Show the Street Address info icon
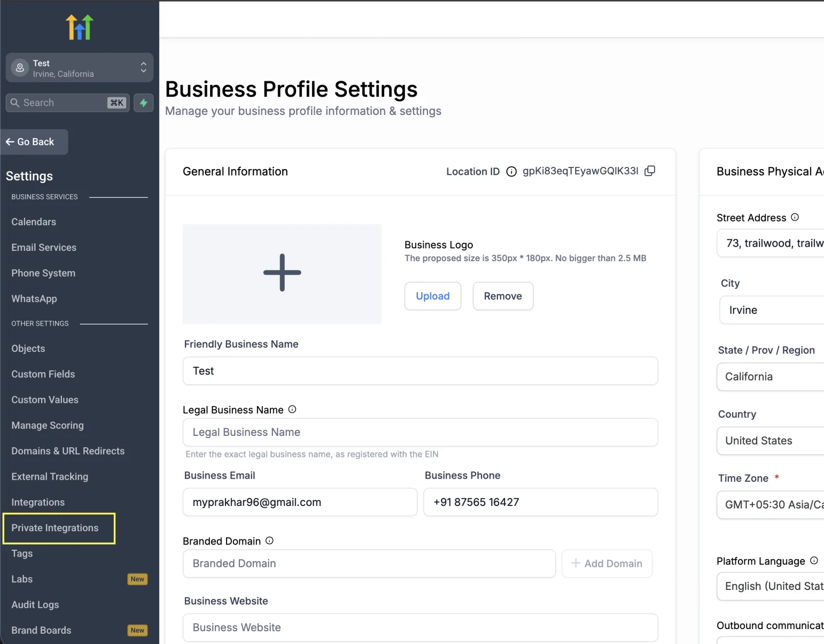 click(795, 217)
